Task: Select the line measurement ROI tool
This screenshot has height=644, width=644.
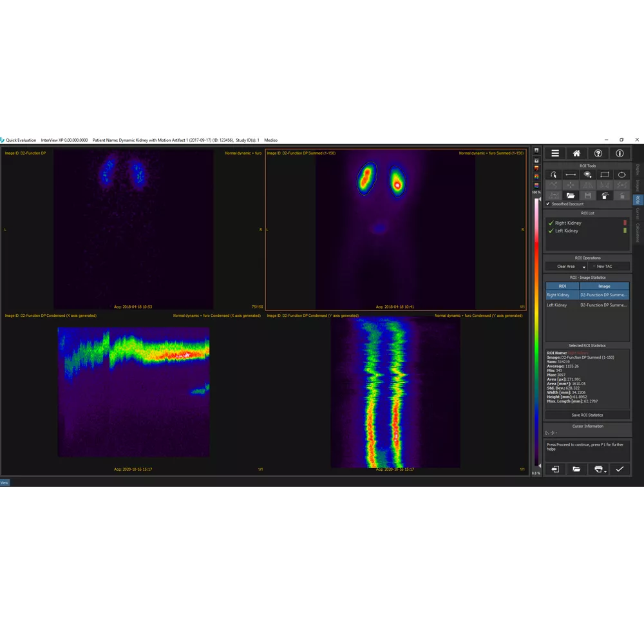Action: coord(571,175)
